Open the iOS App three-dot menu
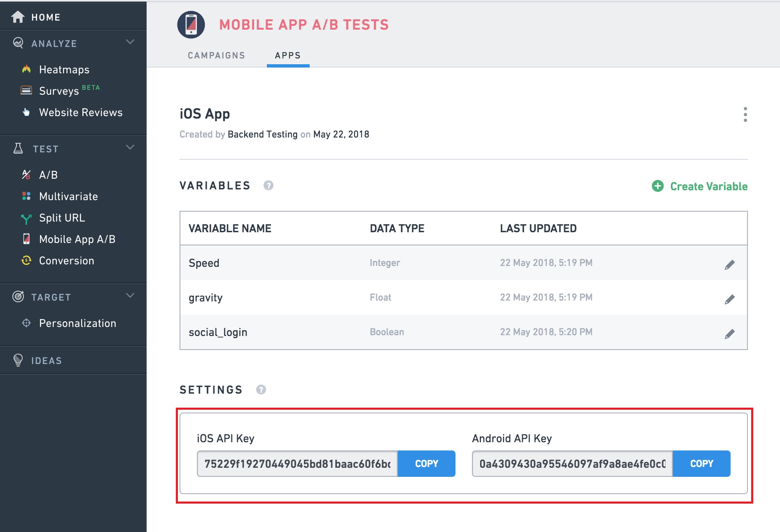The width and height of the screenshot is (780, 532). click(745, 114)
